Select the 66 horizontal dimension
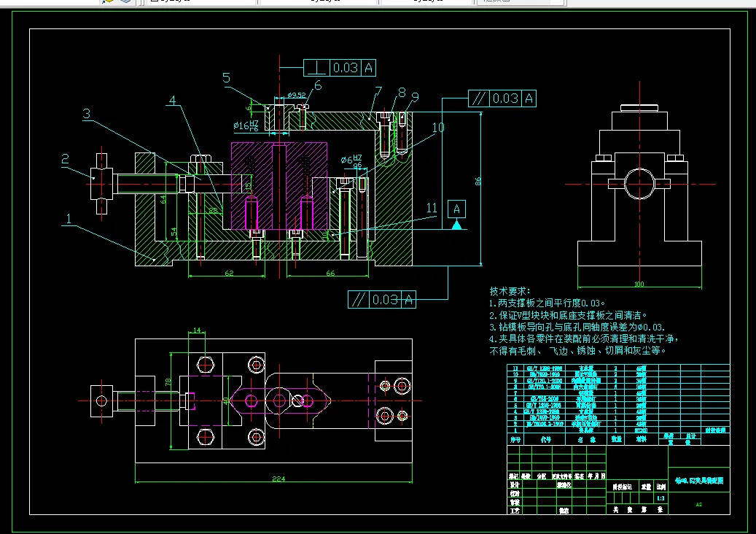 pos(330,273)
